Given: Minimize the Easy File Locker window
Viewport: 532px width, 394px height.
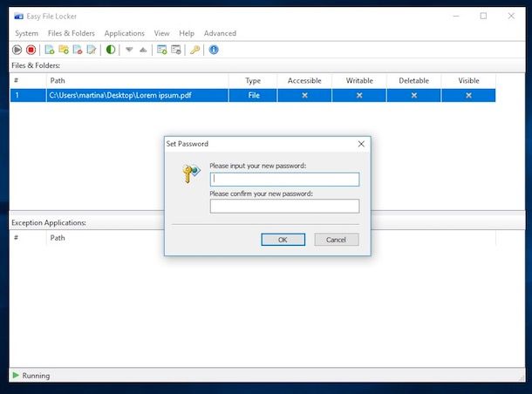Looking at the screenshot, I should click(456, 16).
